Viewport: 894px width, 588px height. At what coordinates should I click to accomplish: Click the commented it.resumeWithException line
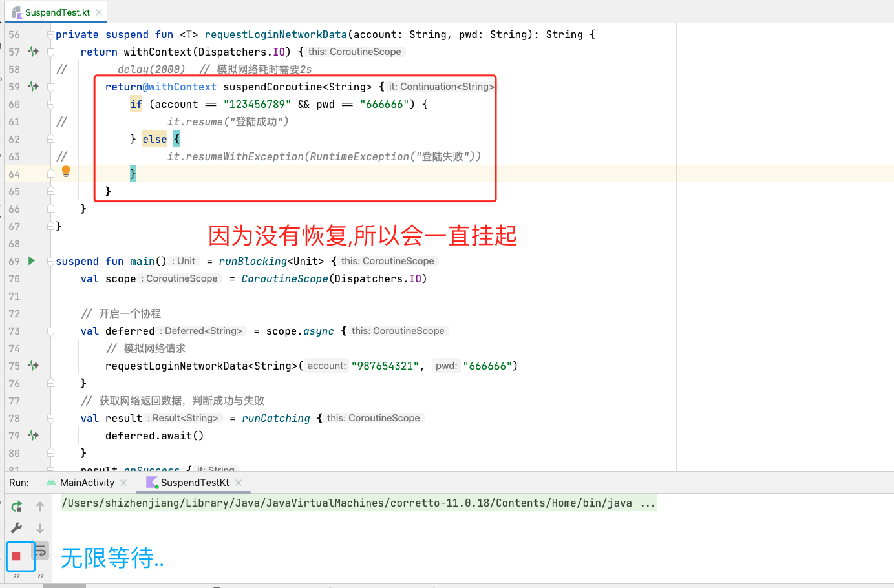coord(324,156)
